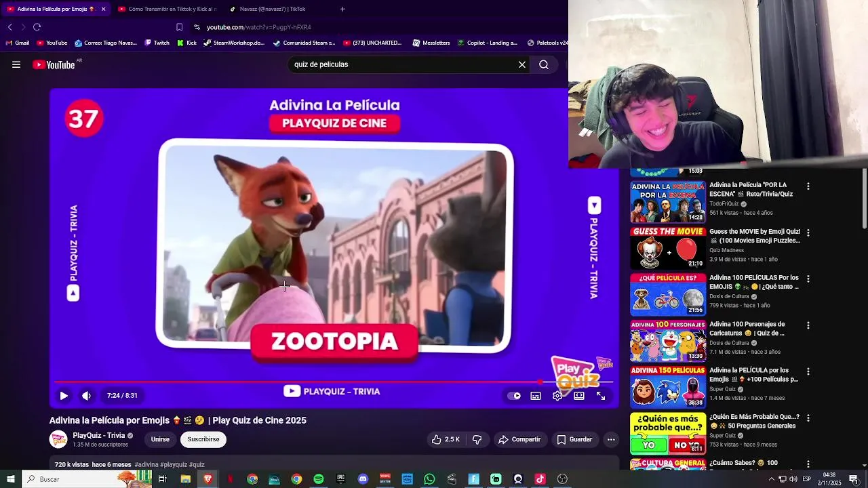Dislike the video

477,439
